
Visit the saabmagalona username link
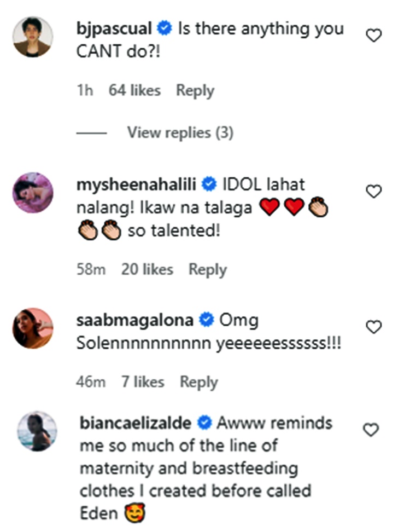coord(135,320)
